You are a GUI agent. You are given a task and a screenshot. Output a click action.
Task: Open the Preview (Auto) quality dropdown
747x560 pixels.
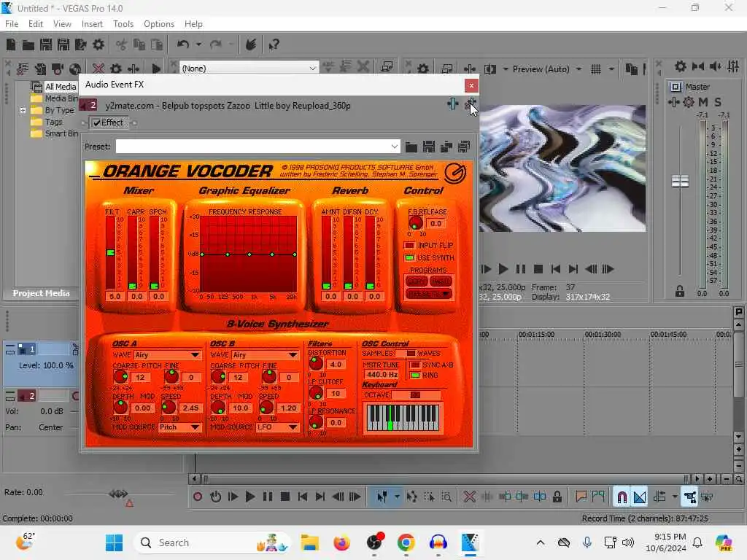tap(578, 69)
